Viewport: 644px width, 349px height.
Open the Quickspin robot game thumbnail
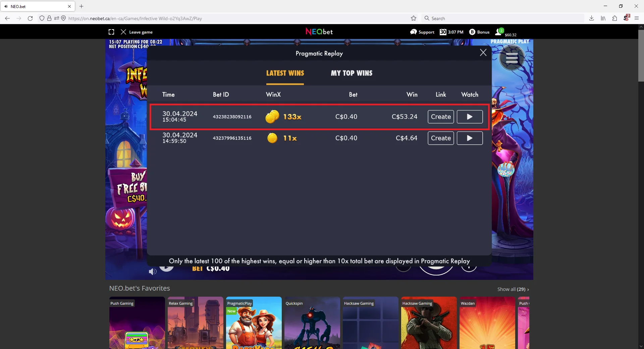coord(312,323)
